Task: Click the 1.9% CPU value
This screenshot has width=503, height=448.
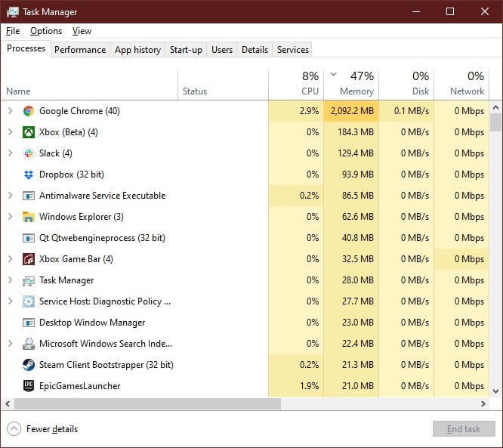Action: (309, 386)
